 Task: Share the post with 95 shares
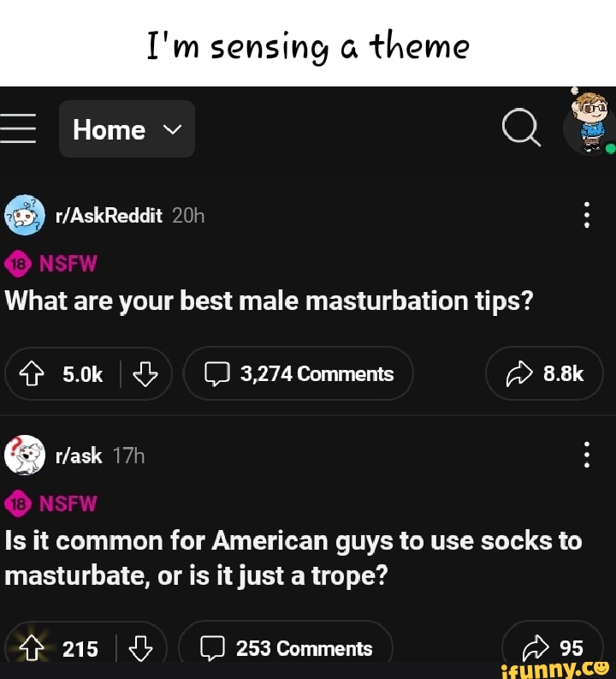(553, 648)
